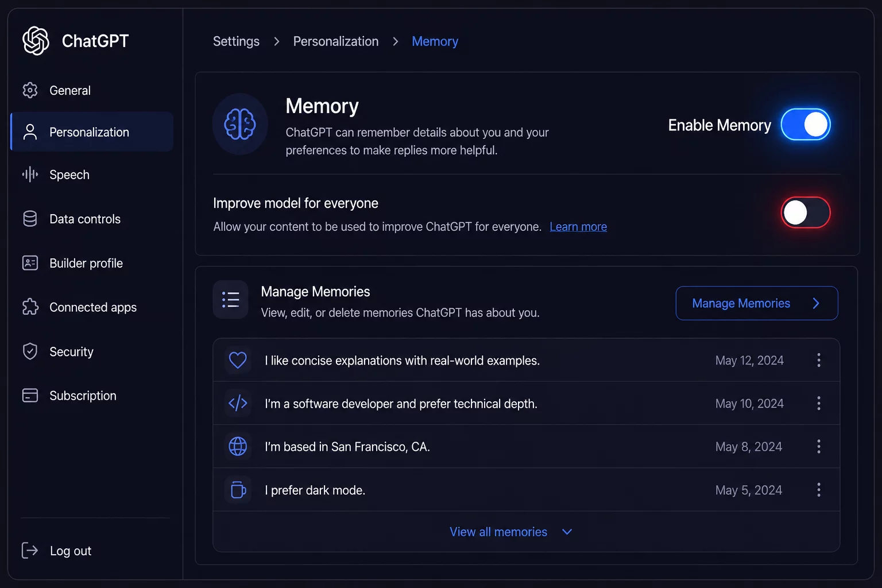882x588 pixels.
Task: Click the heart icon on concise explanations memory
Action: (238, 360)
